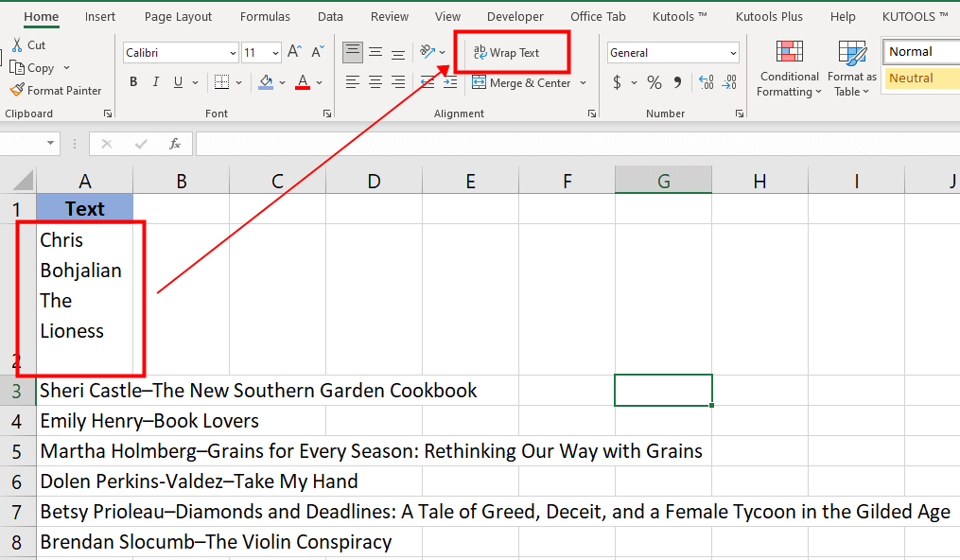Increase font size with the larger A icon
Viewport: 960px width, 560px height.
point(294,53)
